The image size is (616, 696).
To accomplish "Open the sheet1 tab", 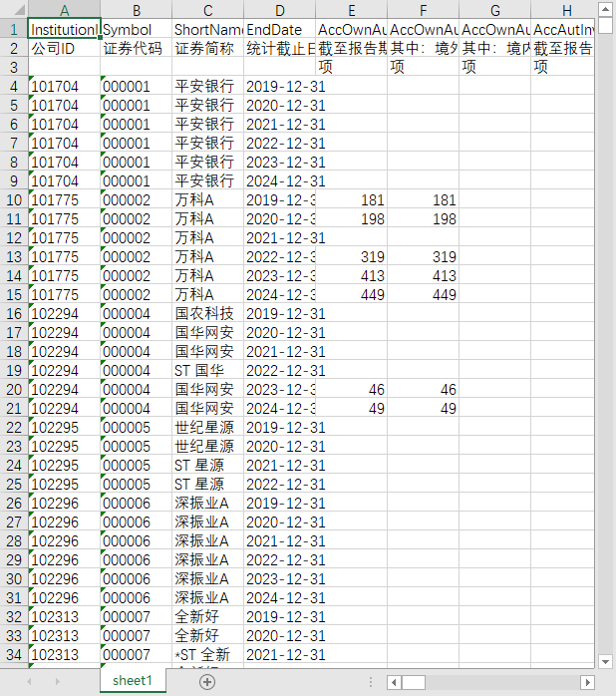I will click(133, 680).
